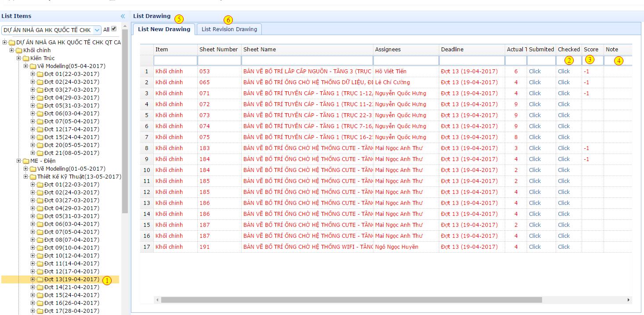
Task: Toggle the All checkbox
Action: click(114, 29)
